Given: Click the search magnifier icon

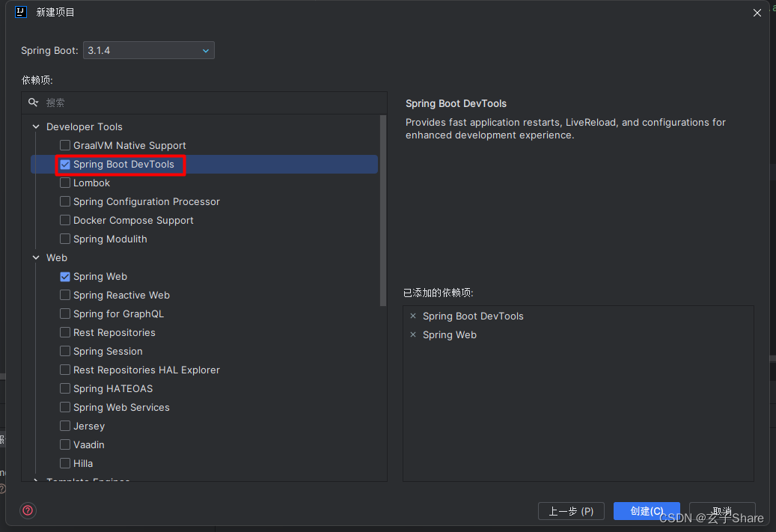Looking at the screenshot, I should pos(33,103).
